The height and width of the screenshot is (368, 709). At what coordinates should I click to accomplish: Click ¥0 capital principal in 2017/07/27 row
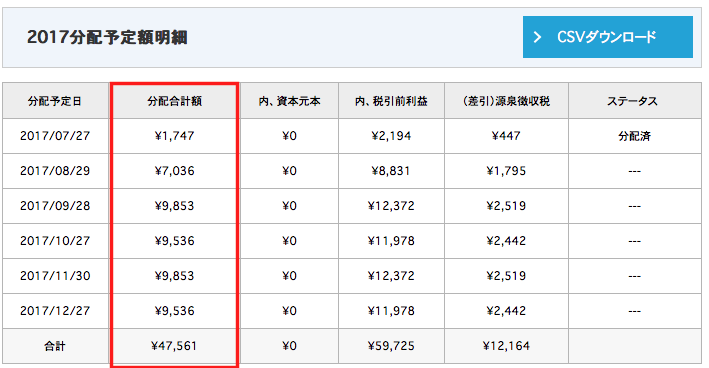point(289,136)
